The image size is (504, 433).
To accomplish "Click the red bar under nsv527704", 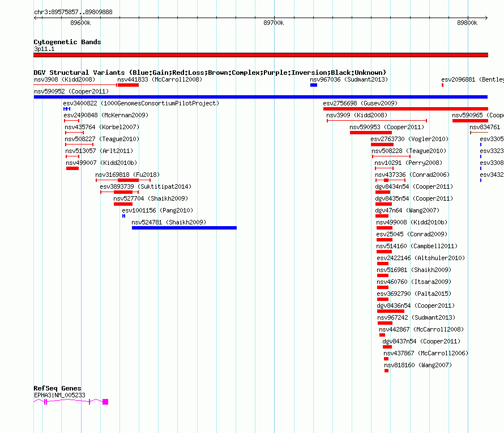I will [123, 204].
